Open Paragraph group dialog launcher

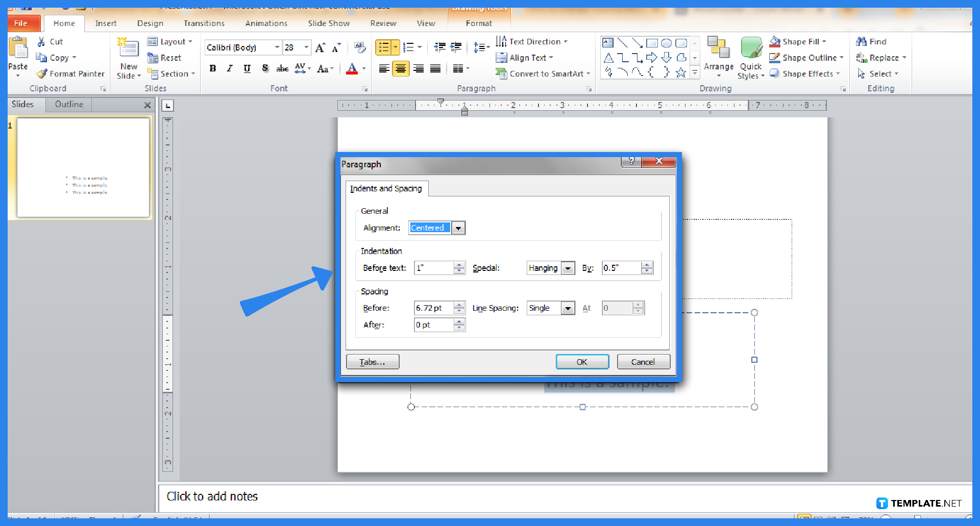589,89
